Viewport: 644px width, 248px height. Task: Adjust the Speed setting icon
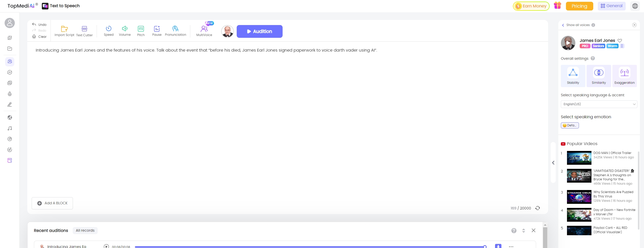tap(109, 31)
